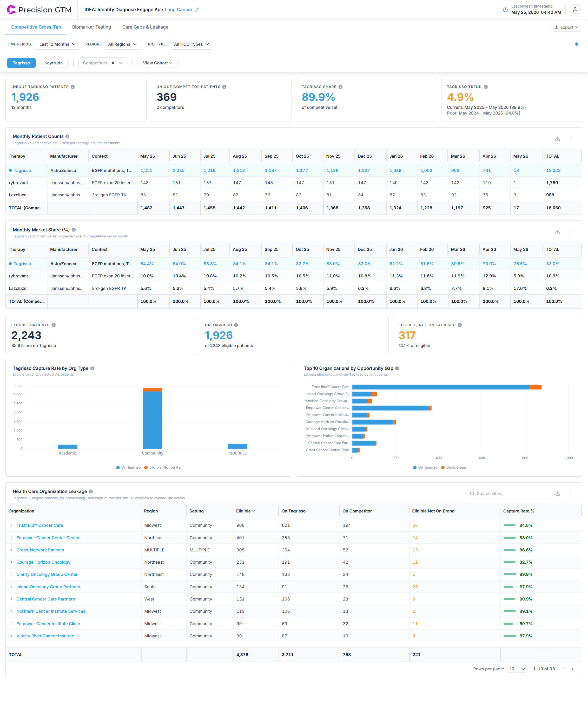Open info for Health Care Organization Leakage

pos(91,491)
